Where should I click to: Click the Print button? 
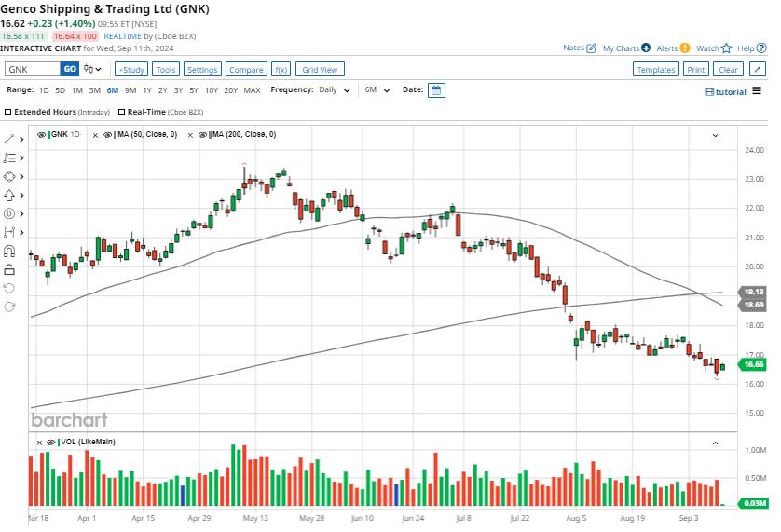696,70
